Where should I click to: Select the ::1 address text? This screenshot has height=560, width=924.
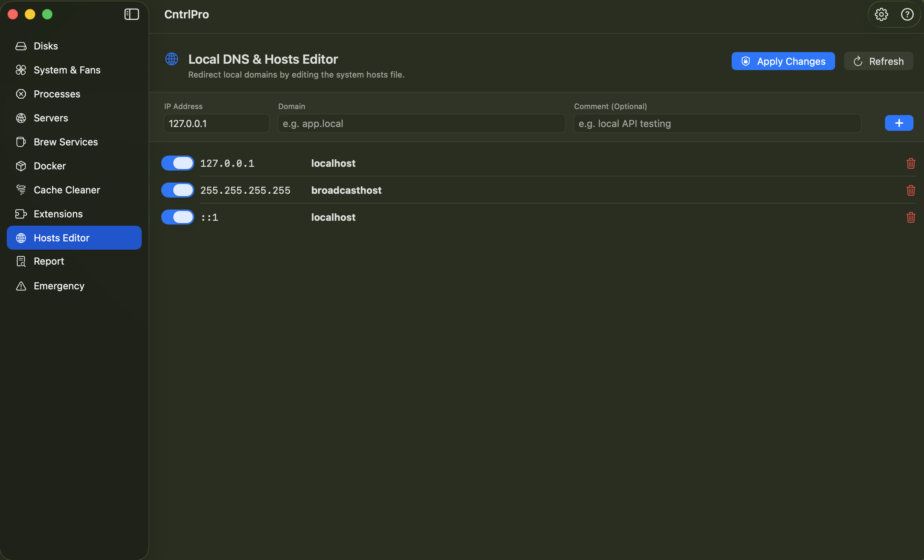point(209,217)
